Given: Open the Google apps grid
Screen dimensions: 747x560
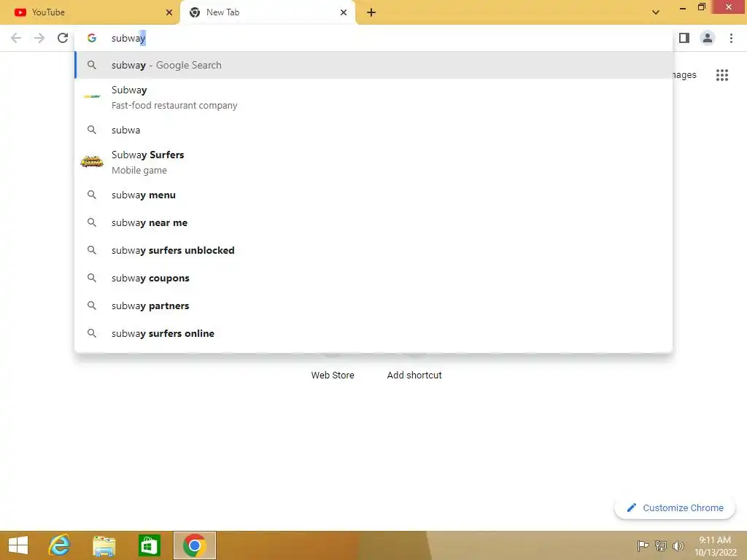Looking at the screenshot, I should click(721, 75).
